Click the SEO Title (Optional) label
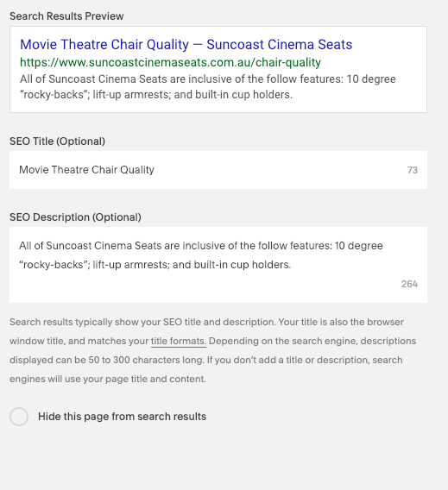The width and height of the screenshot is (448, 490). [57, 141]
